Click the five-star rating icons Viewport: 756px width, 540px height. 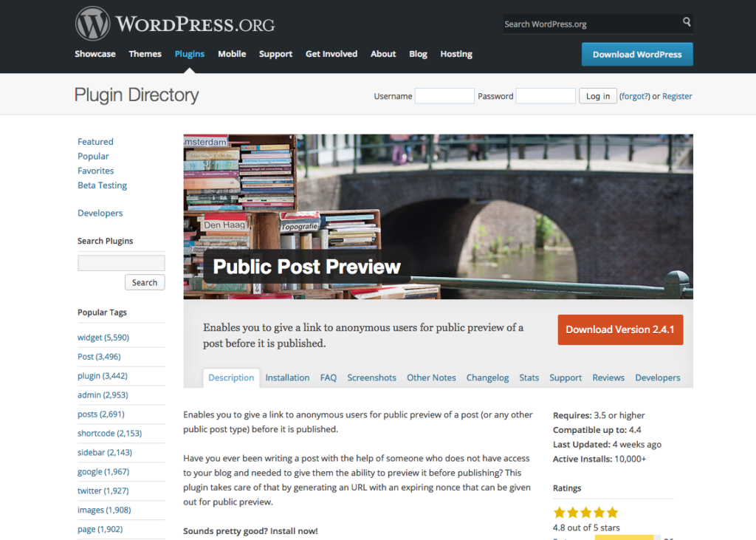[585, 512]
